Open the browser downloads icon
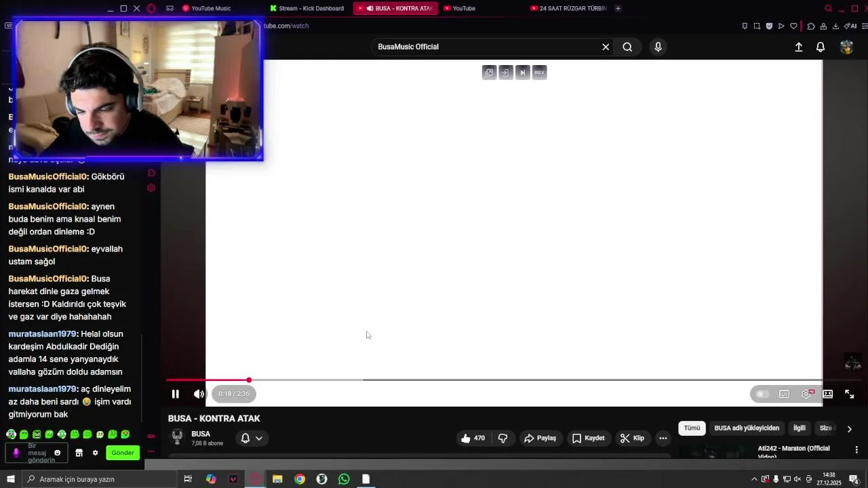Screen dimensions: 868x488 click(835, 26)
